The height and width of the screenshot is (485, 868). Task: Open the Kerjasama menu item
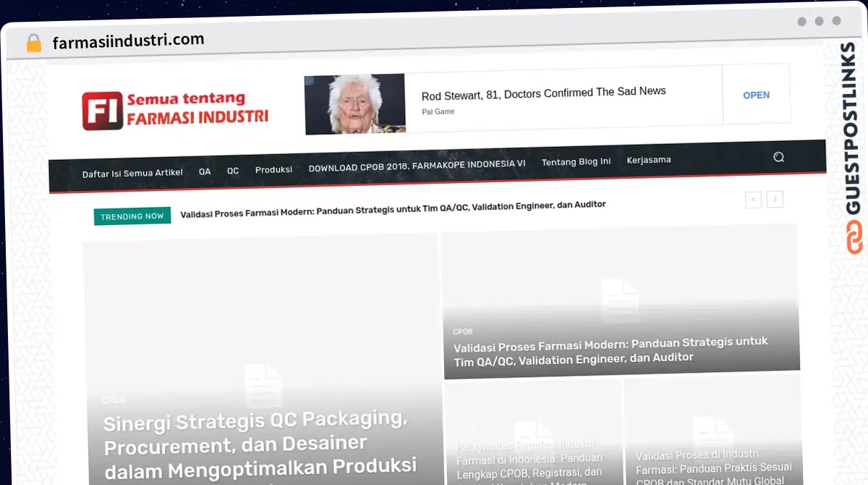(649, 160)
